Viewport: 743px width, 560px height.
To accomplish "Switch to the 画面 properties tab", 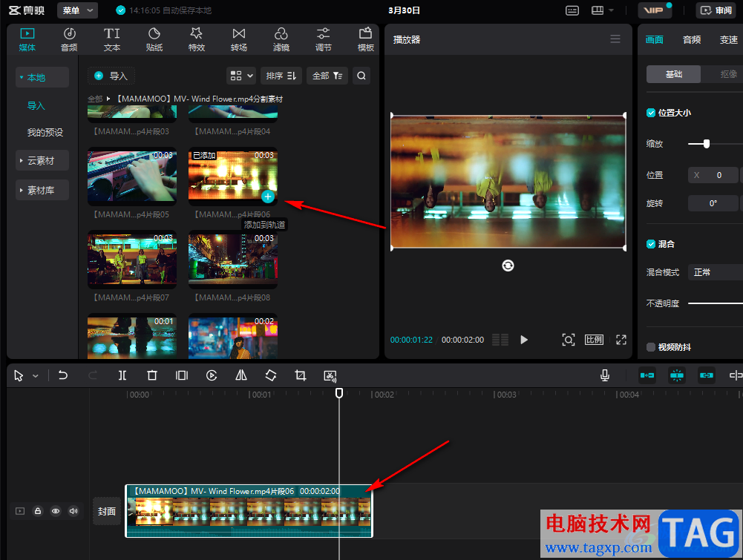I will pos(655,40).
